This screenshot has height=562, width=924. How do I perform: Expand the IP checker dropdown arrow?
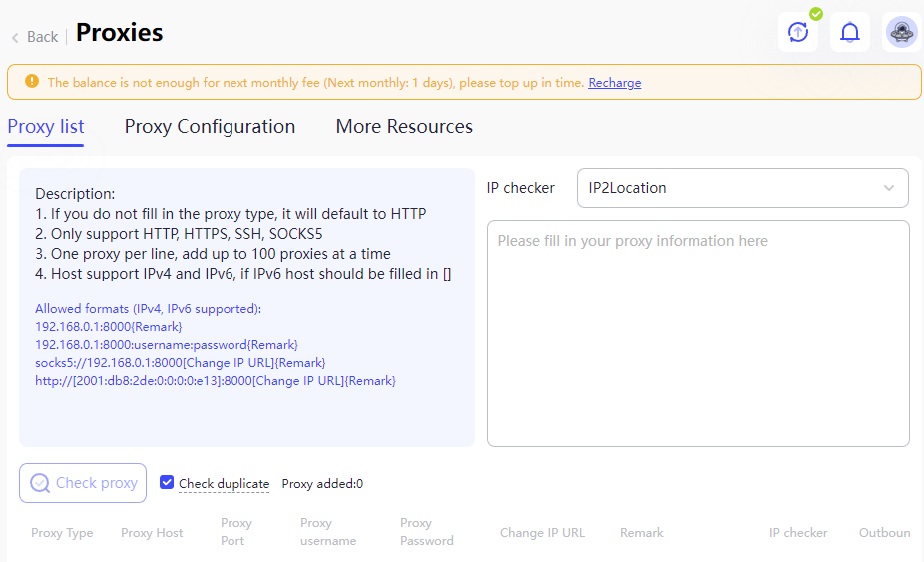[x=889, y=188]
